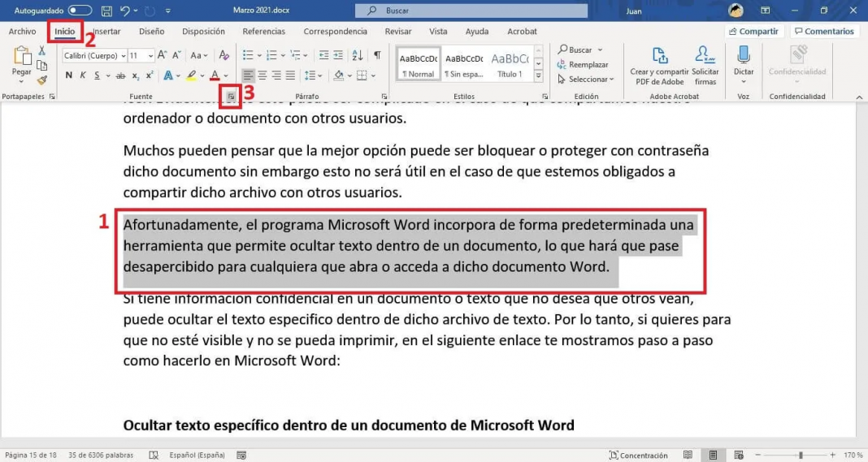Click the Cut scissors icon
This screenshot has width=868, height=462.
point(42,50)
